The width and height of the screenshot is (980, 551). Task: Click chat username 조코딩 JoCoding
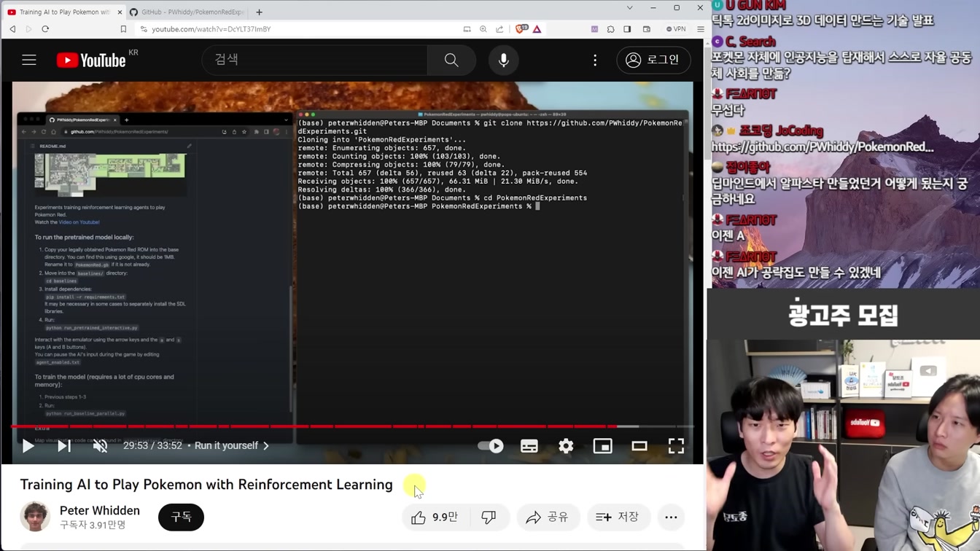coord(781,131)
